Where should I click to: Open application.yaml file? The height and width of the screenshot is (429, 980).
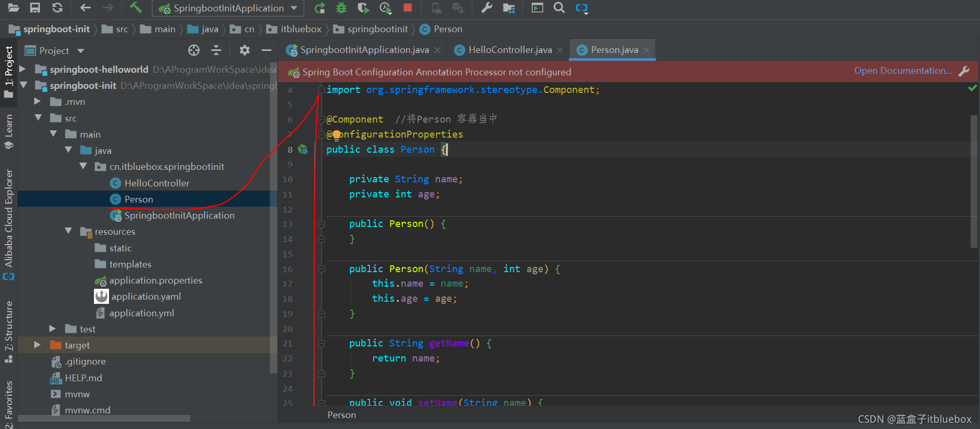(146, 297)
